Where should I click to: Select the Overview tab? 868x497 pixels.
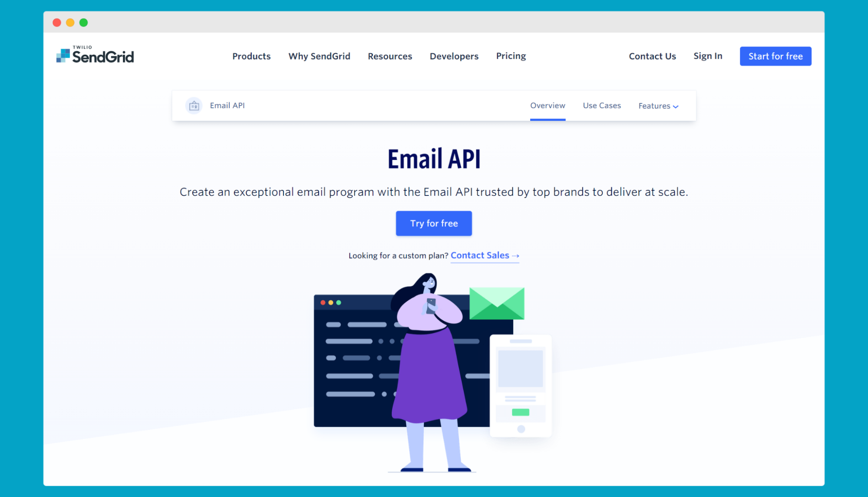click(547, 106)
